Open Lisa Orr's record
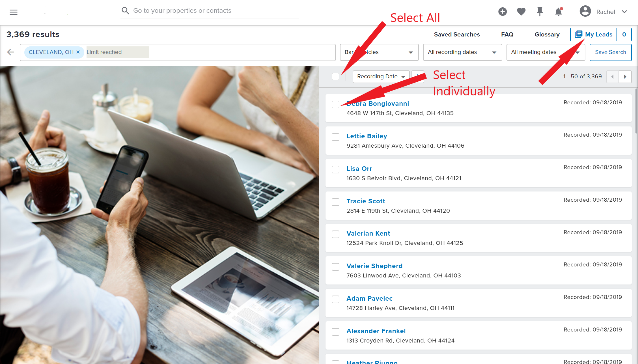638x364 pixels. (x=359, y=169)
